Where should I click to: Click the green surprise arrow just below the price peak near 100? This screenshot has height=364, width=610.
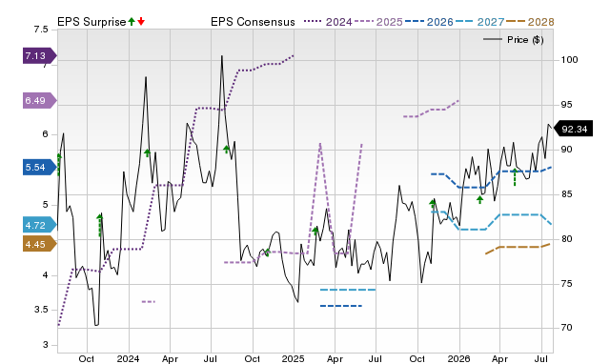pos(227,149)
